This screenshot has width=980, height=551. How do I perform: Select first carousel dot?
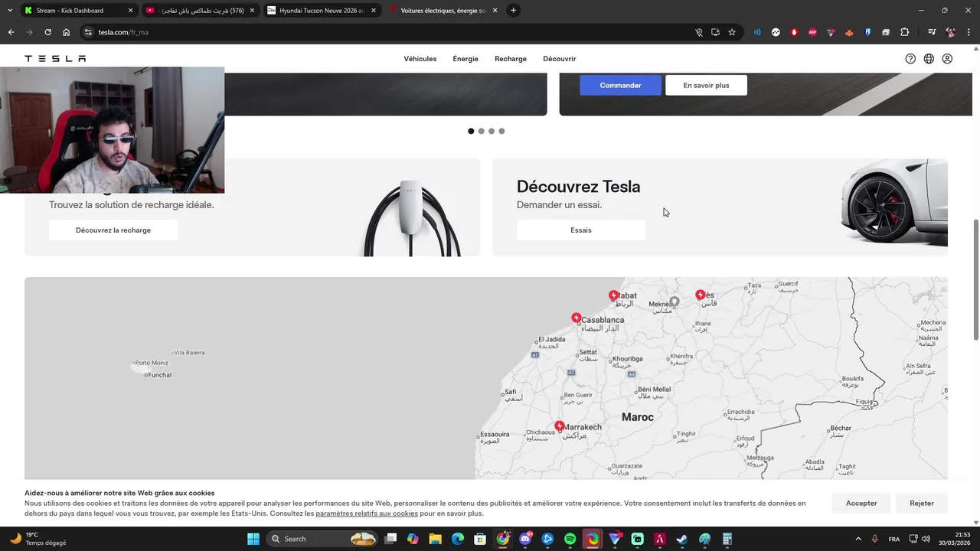tap(471, 131)
